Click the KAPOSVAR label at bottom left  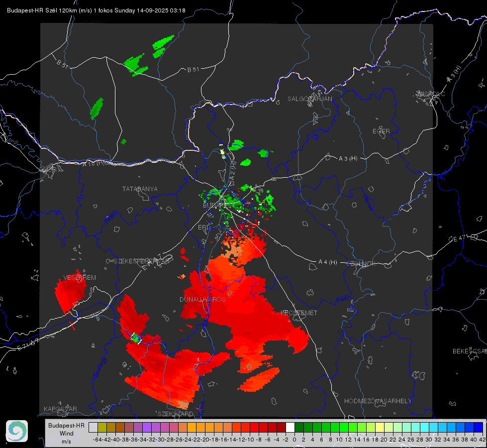[x=60, y=409]
